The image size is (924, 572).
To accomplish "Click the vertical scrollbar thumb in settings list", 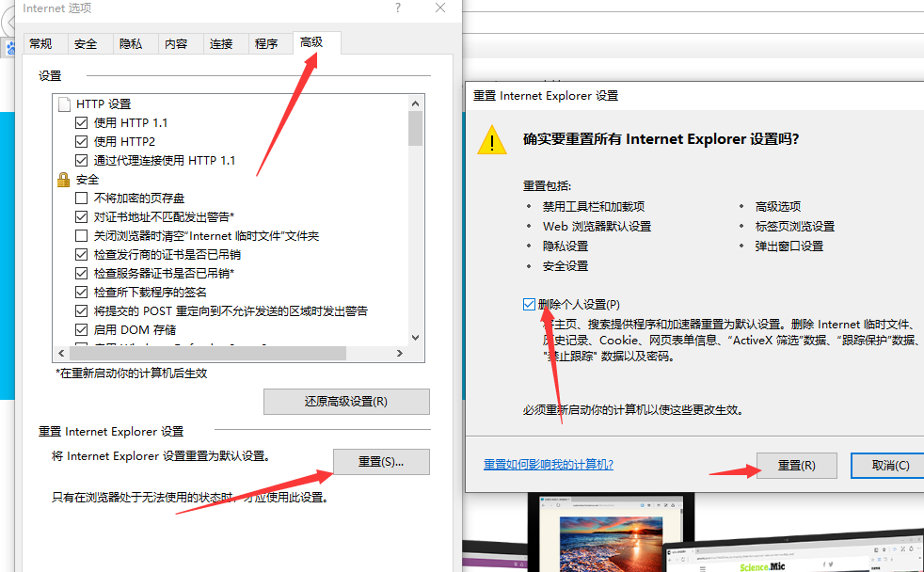I will click(416, 129).
